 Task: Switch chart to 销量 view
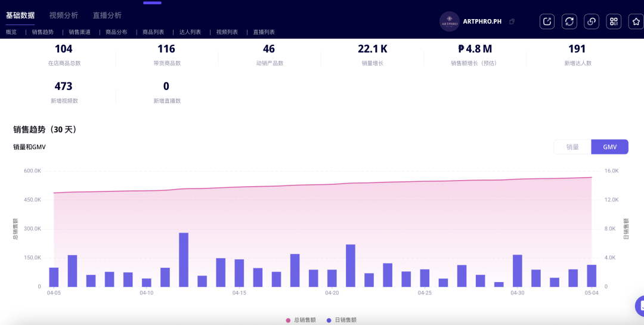click(572, 147)
